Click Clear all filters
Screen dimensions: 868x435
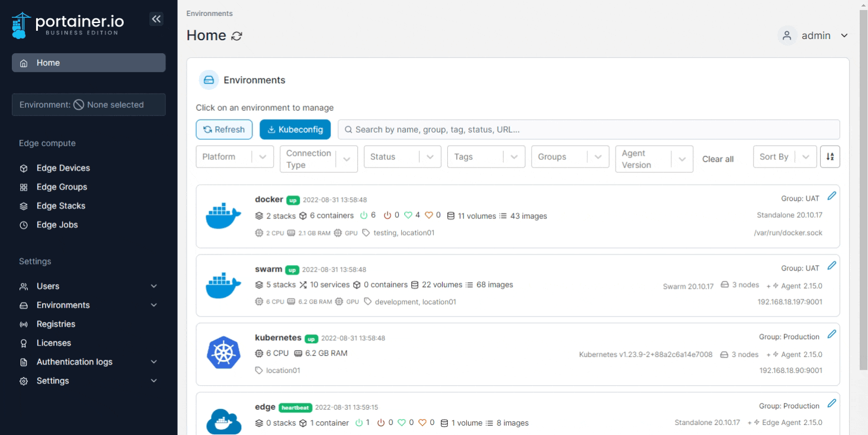tap(718, 159)
